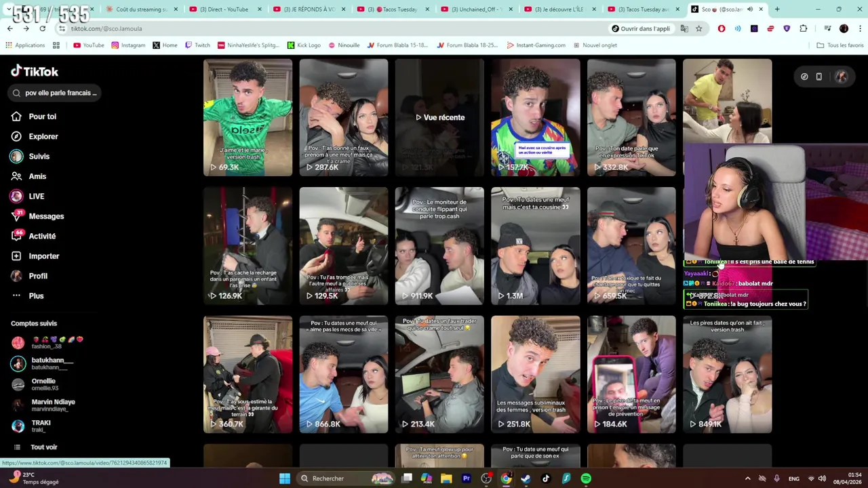The height and width of the screenshot is (488, 868).
Task: Click the Importer upload icon
Action: (x=16, y=256)
